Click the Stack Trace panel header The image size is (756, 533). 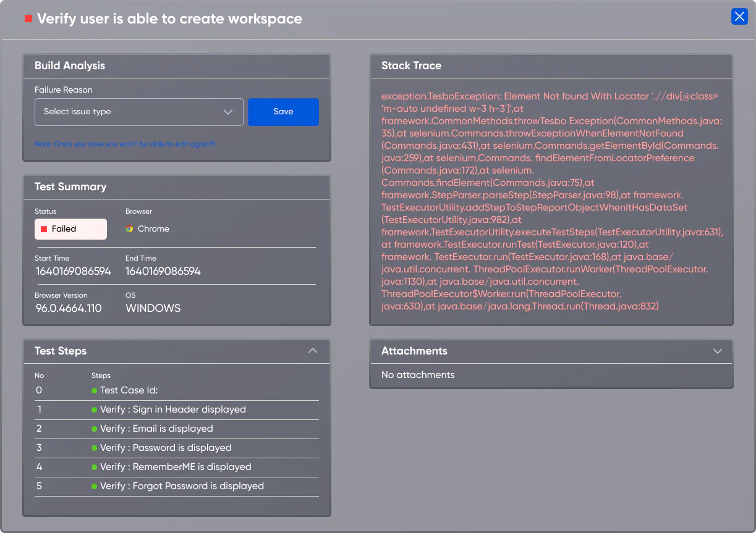[551, 66]
